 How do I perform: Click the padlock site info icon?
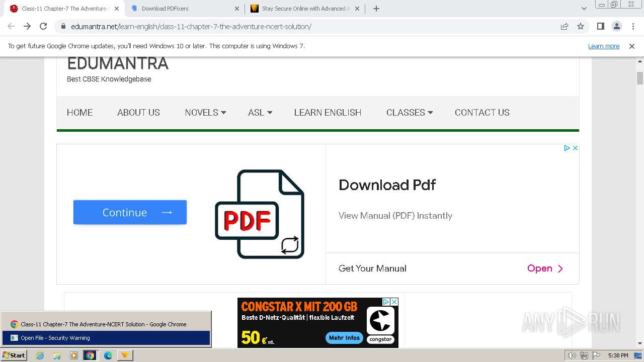tap(63, 26)
